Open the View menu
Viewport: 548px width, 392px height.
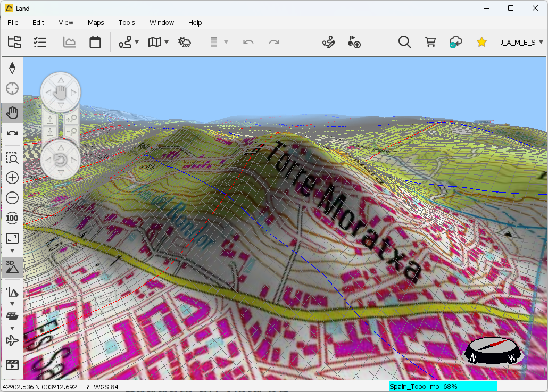[65, 23]
